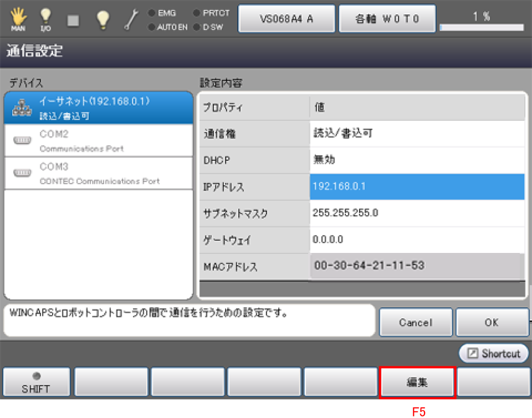Open the Shortcut menu

494,354
